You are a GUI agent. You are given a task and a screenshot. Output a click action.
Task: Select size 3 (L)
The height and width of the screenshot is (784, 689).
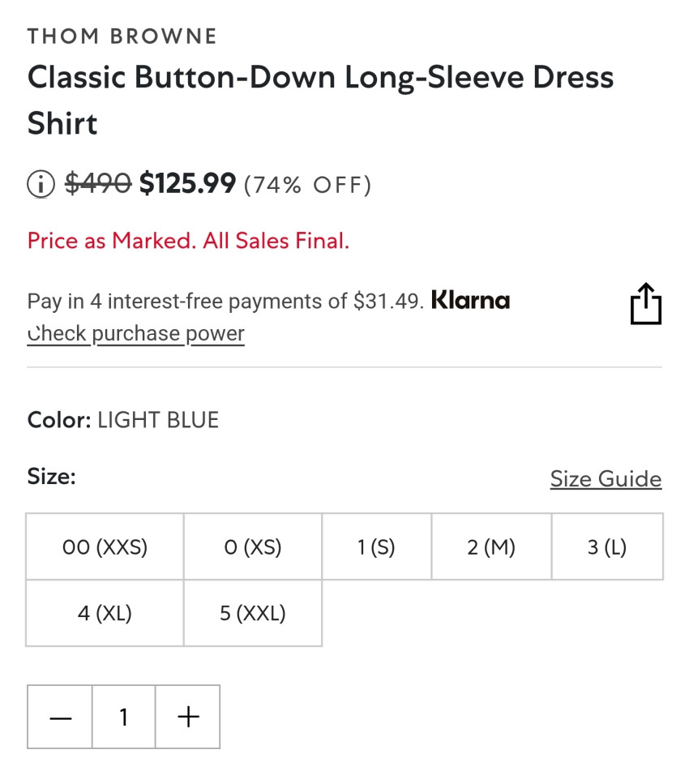pyautogui.click(x=607, y=547)
